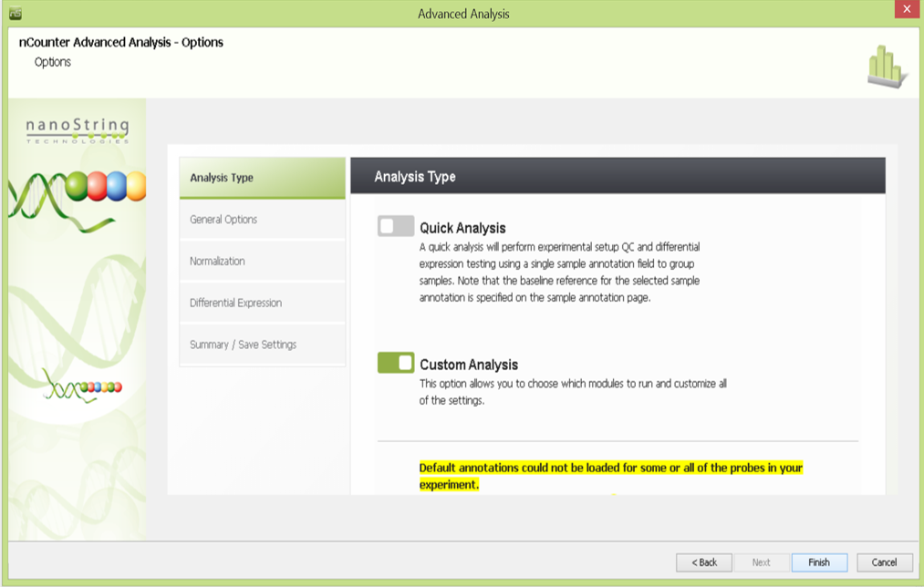924x587 pixels.
Task: Cancel the Advanced Analysis wizard
Action: click(x=885, y=563)
